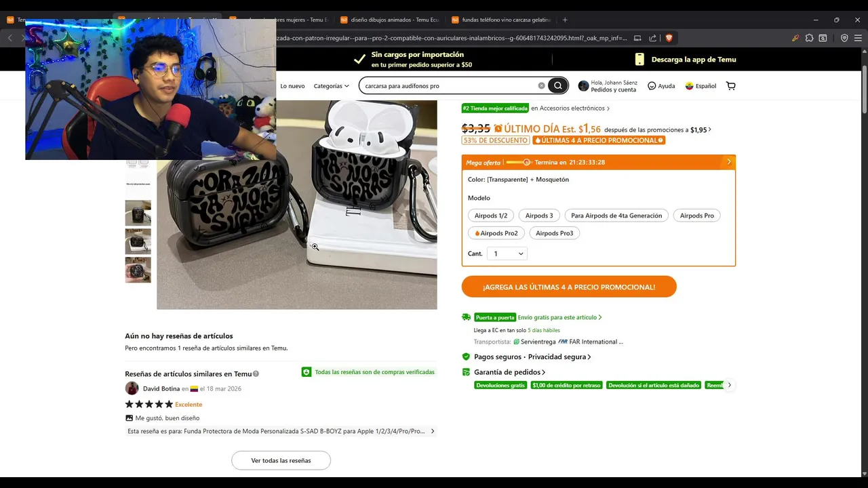Expand the Categorías menu
Viewport: 868px width, 488px height.
pyautogui.click(x=331, y=86)
